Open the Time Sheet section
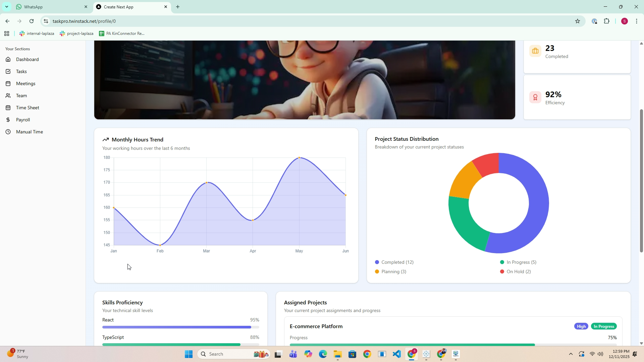The image size is (644, 362). [x=28, y=108]
